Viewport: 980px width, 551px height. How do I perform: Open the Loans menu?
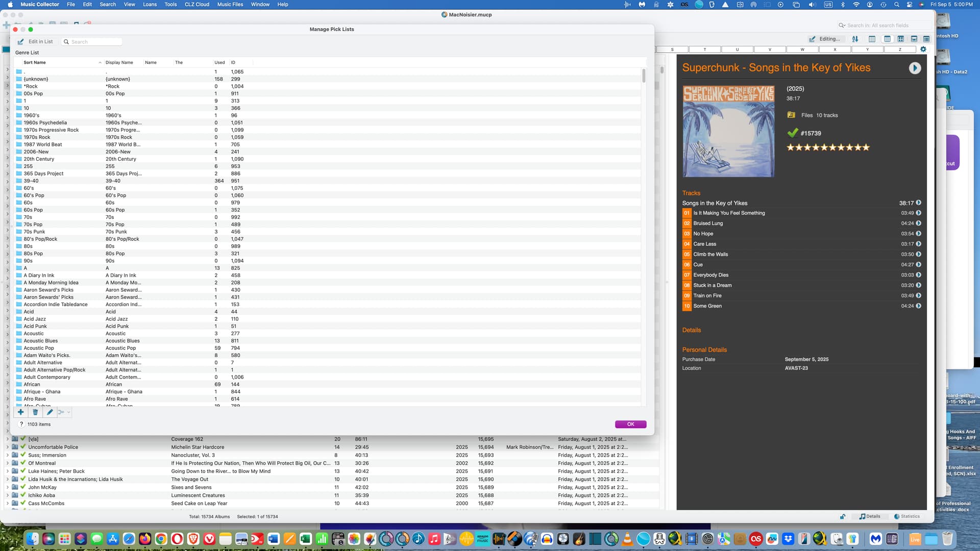point(150,5)
